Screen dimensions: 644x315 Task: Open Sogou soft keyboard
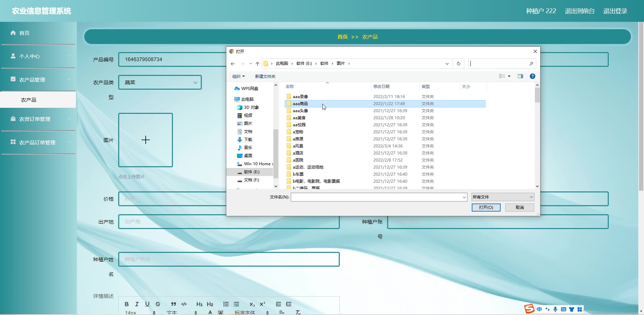[563, 309]
